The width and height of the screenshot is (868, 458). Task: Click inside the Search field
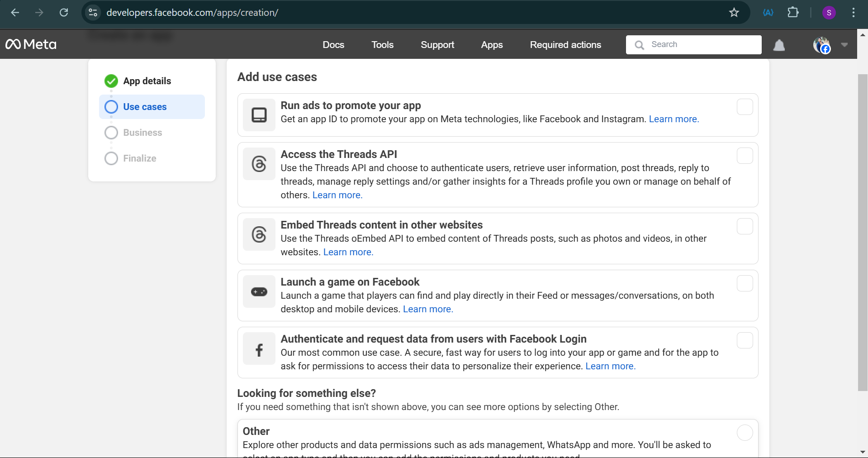[693, 44]
